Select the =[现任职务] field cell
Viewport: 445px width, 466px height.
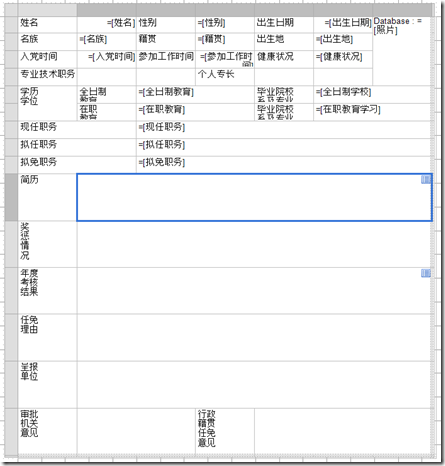(283, 130)
